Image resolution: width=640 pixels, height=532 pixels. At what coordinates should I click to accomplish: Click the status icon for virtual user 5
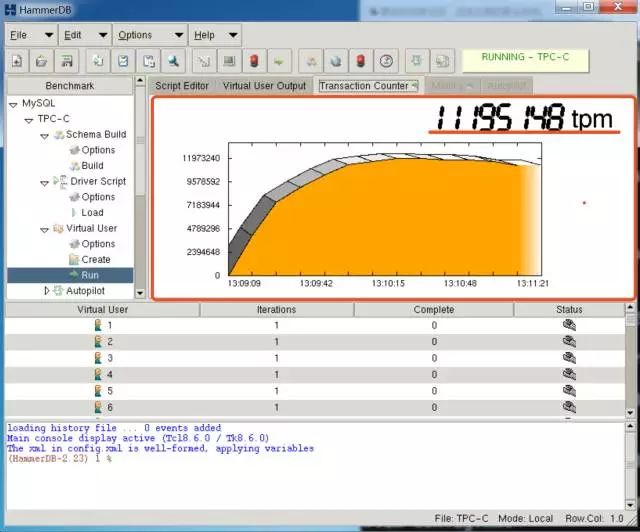[x=569, y=391]
